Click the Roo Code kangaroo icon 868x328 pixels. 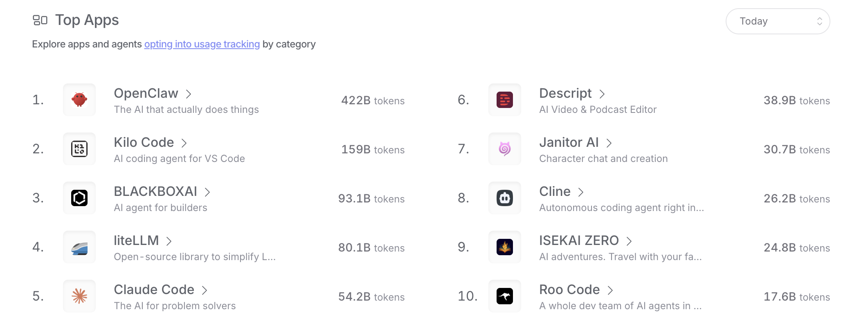(x=505, y=296)
